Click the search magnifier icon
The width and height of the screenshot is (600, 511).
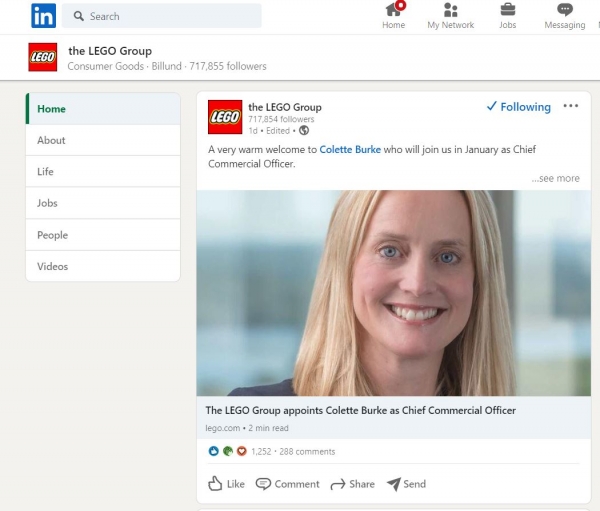[x=78, y=16]
